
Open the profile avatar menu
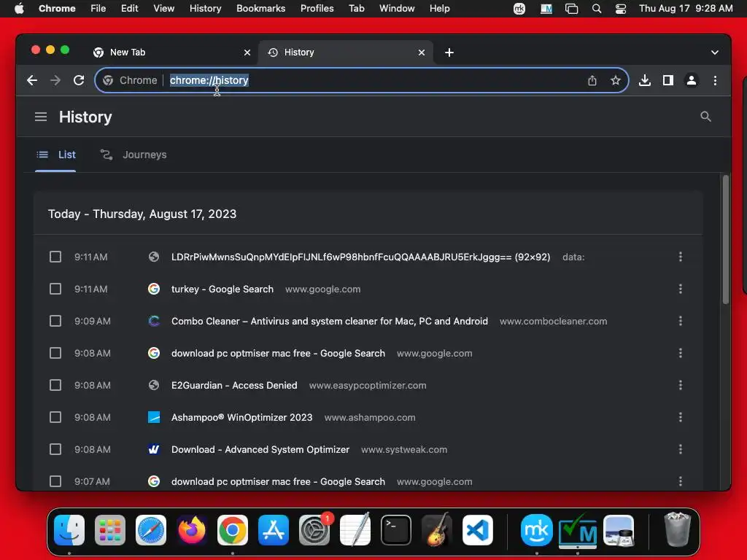point(692,80)
